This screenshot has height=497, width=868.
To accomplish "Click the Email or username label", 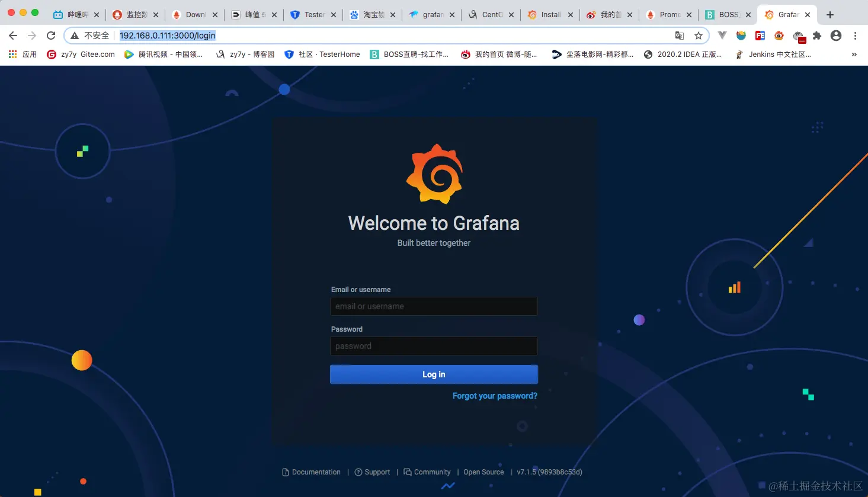I will point(361,290).
